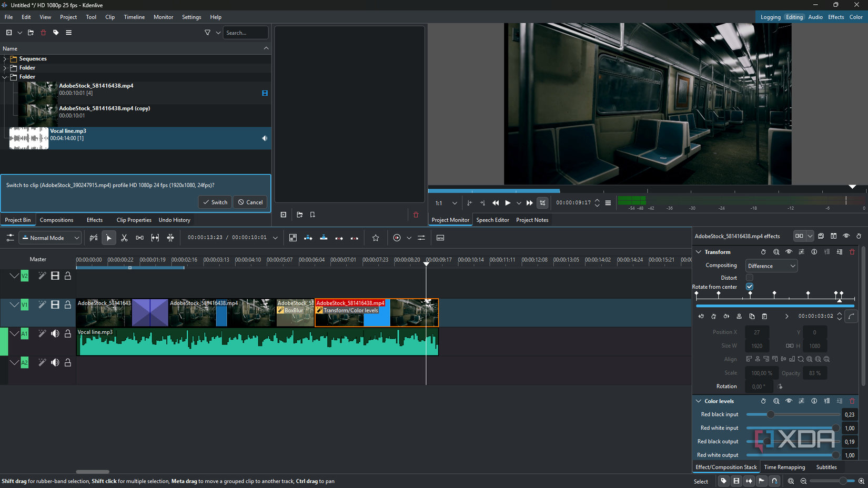Select the razor cut tool

coord(124,238)
